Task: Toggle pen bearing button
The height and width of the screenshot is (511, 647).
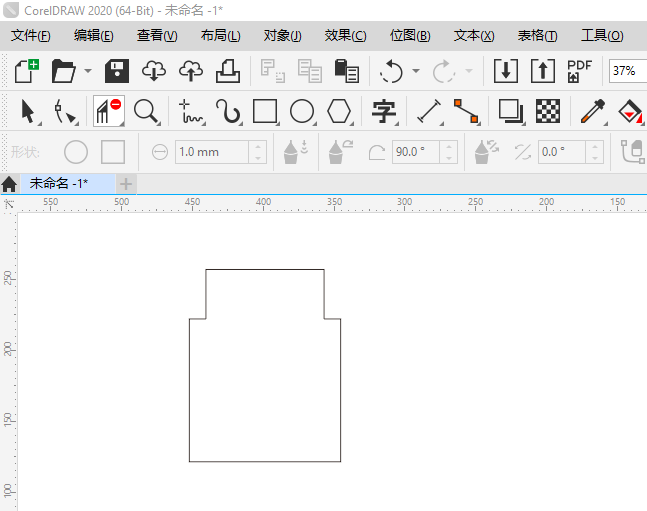Action: tap(487, 152)
